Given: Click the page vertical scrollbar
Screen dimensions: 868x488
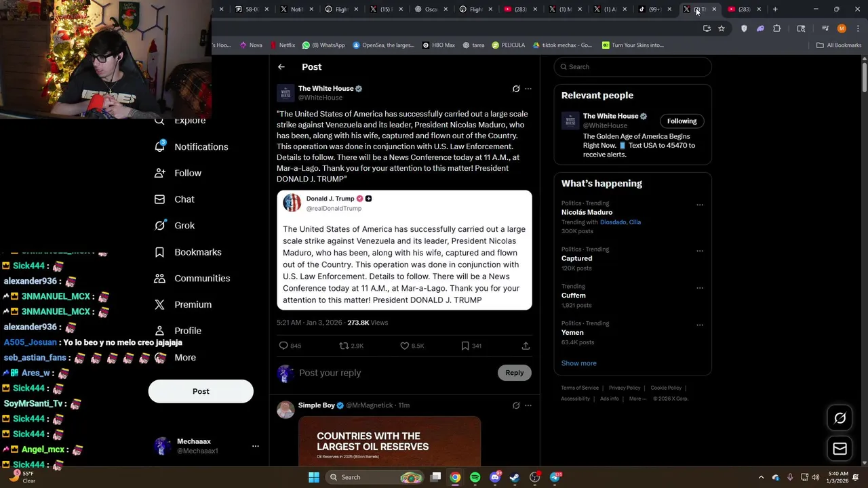Looking at the screenshot, I should [864, 77].
